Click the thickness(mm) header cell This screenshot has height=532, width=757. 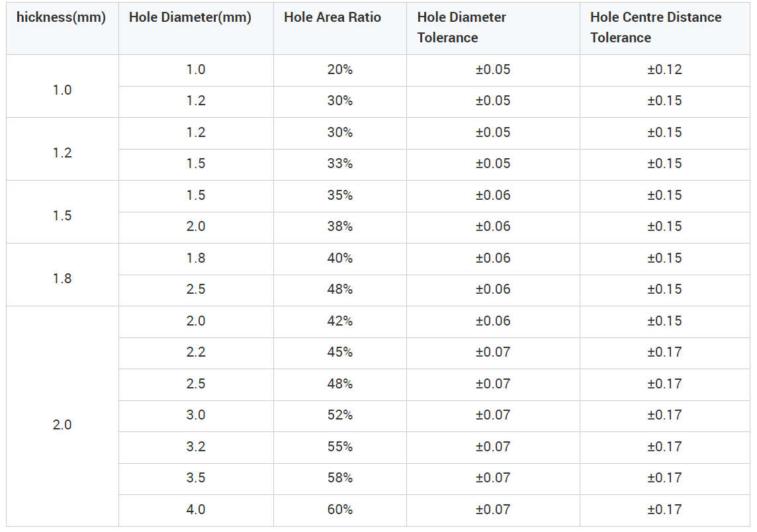[x=62, y=28]
